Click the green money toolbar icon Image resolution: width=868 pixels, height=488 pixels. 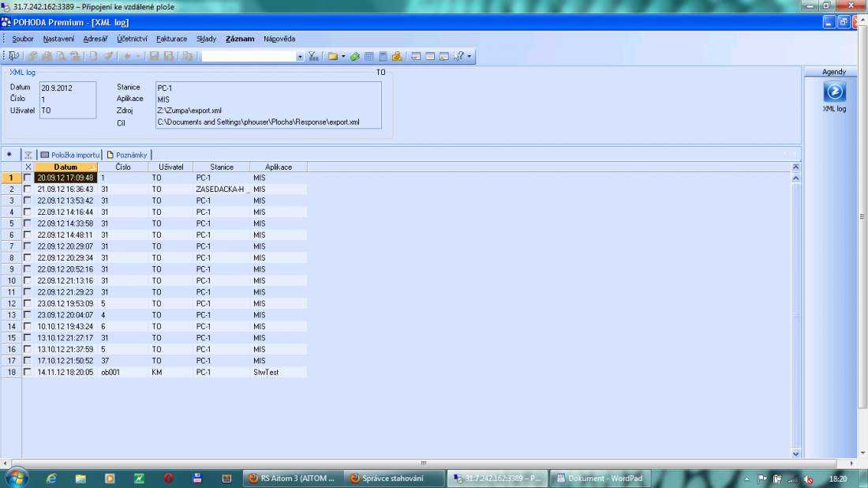pos(355,56)
